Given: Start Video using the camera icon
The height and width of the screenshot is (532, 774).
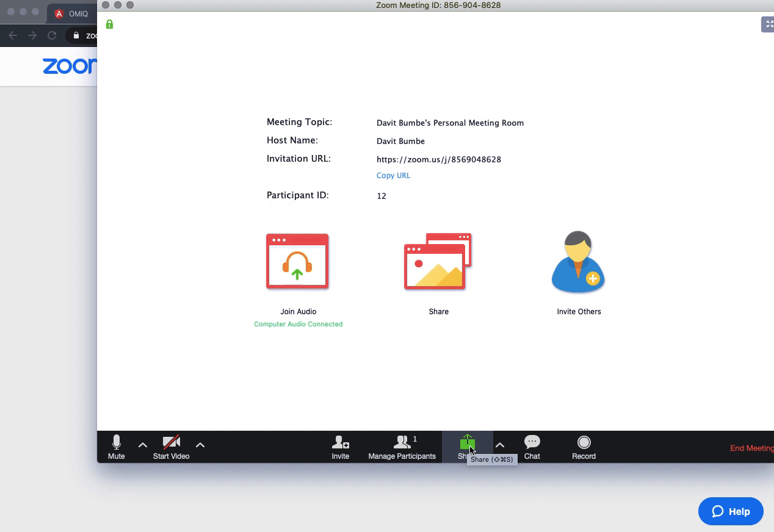Looking at the screenshot, I should click(x=171, y=447).
